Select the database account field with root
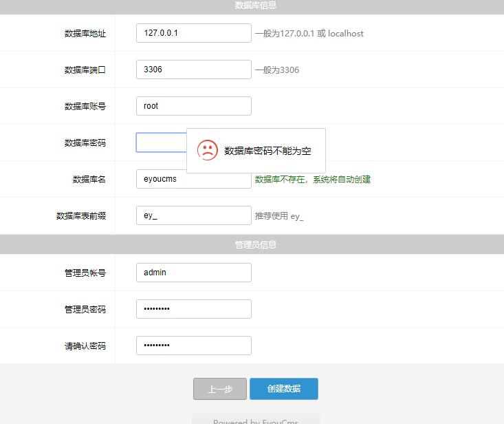Viewport: 504px width, 424px height. tap(193, 106)
